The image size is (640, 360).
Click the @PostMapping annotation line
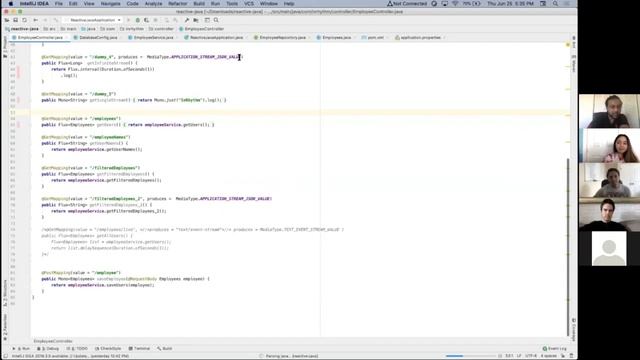[x=81, y=273]
